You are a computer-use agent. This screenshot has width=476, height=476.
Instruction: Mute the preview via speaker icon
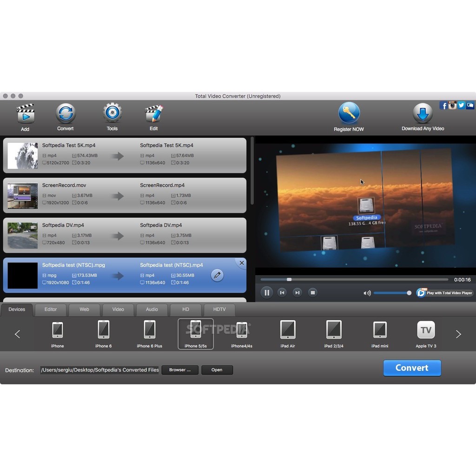pos(367,293)
